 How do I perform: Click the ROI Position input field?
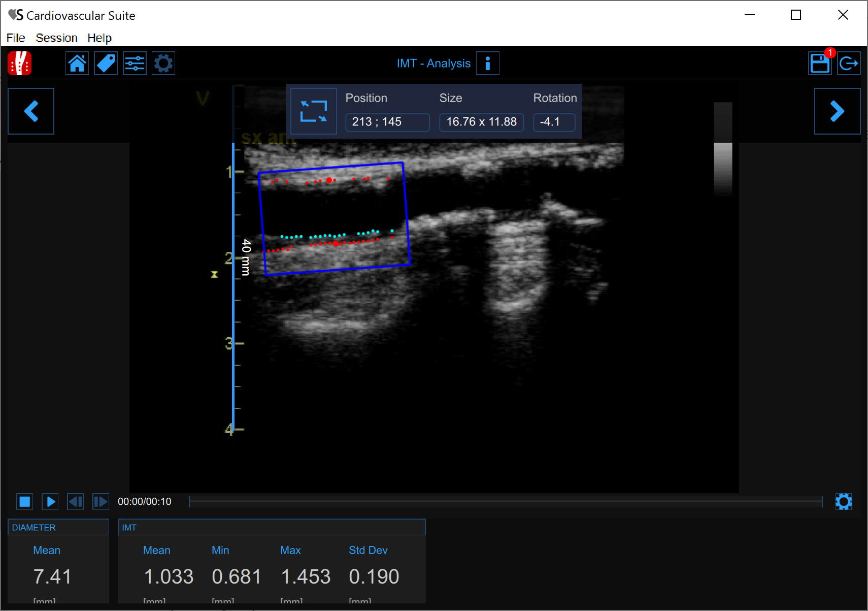click(x=387, y=122)
